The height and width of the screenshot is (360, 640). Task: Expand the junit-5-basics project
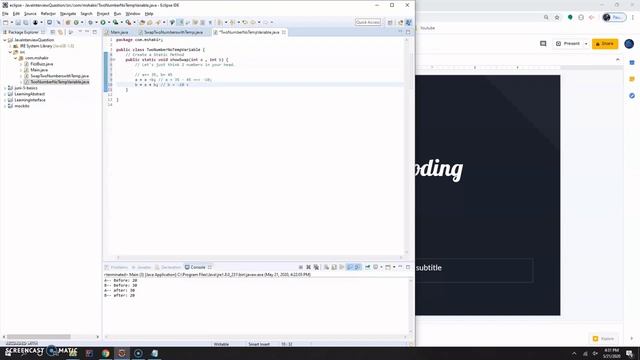click(x=5, y=88)
